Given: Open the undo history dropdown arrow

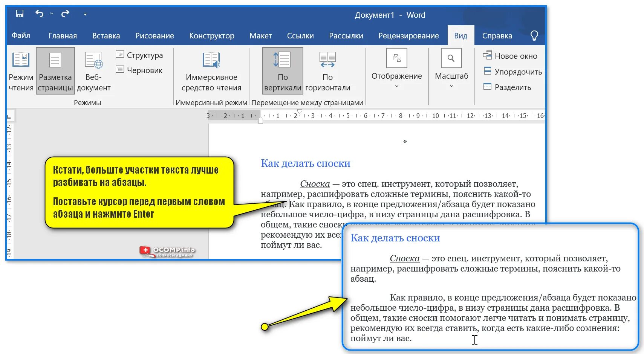Looking at the screenshot, I should [52, 14].
